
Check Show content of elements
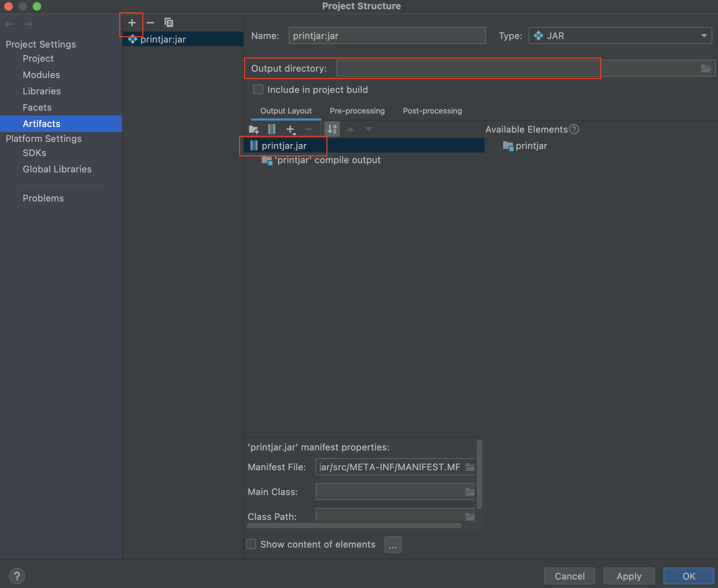251,544
